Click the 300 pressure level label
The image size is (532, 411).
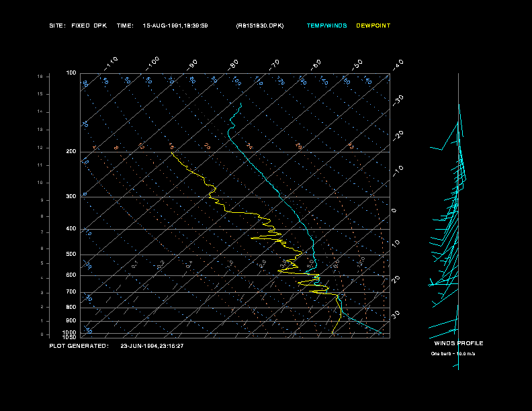pos(71,196)
